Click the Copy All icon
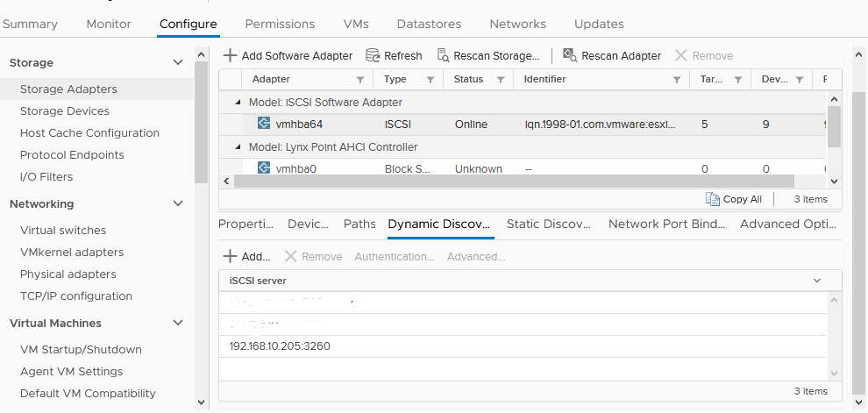The width and height of the screenshot is (868, 413). pyautogui.click(x=712, y=199)
